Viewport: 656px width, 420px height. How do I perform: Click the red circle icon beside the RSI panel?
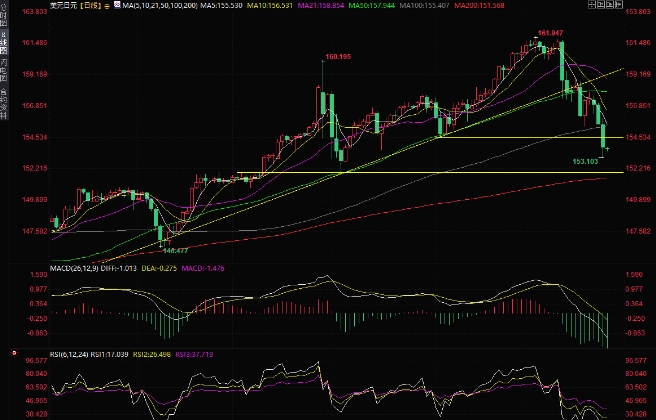coord(13,353)
